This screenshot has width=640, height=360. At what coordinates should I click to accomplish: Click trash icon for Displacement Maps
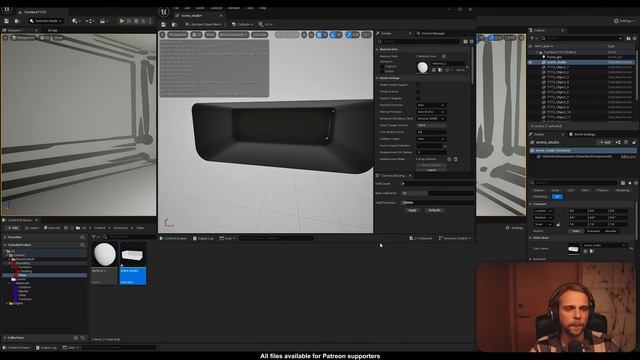tap(456, 159)
